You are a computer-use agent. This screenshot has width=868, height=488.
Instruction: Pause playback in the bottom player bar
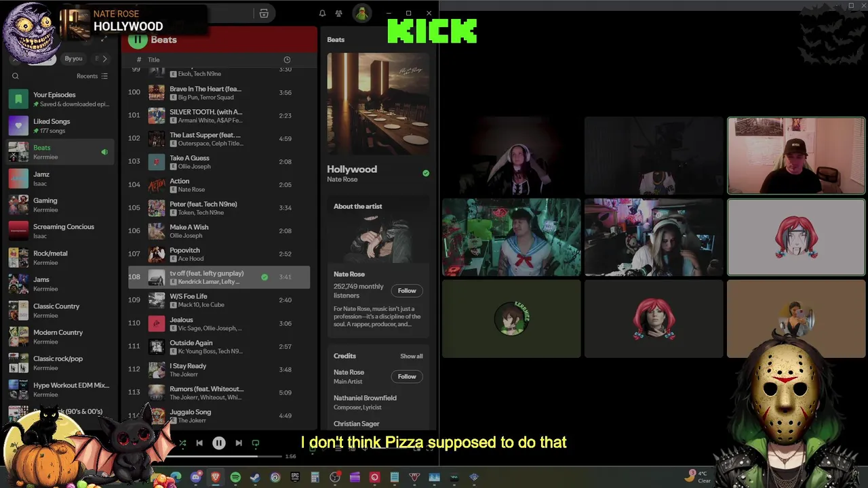tap(219, 443)
